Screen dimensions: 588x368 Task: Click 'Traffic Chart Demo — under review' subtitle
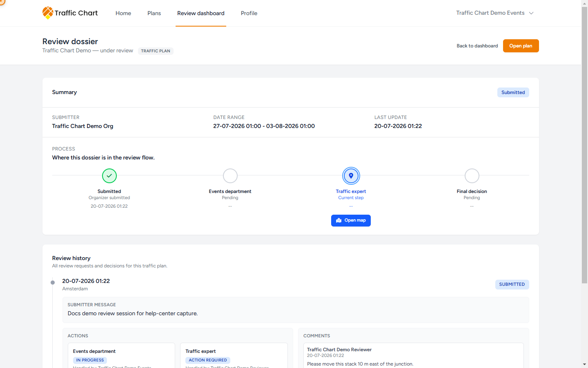[x=88, y=51]
